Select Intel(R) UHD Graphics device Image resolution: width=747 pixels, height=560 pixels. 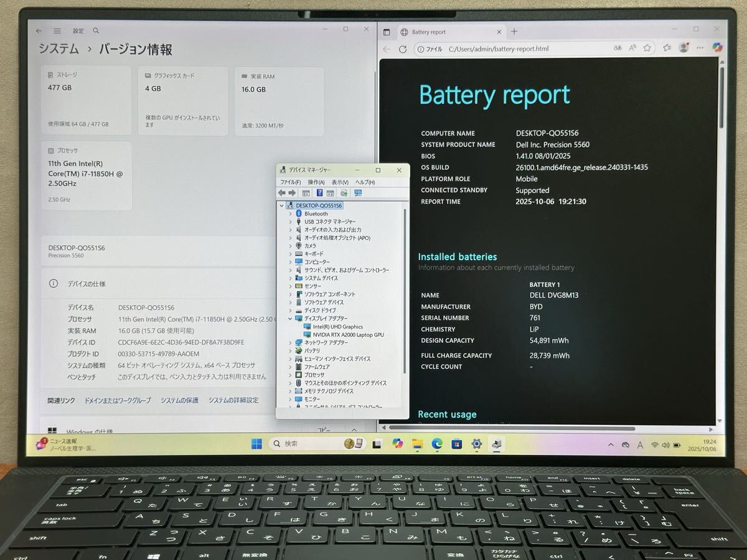pyautogui.click(x=337, y=327)
